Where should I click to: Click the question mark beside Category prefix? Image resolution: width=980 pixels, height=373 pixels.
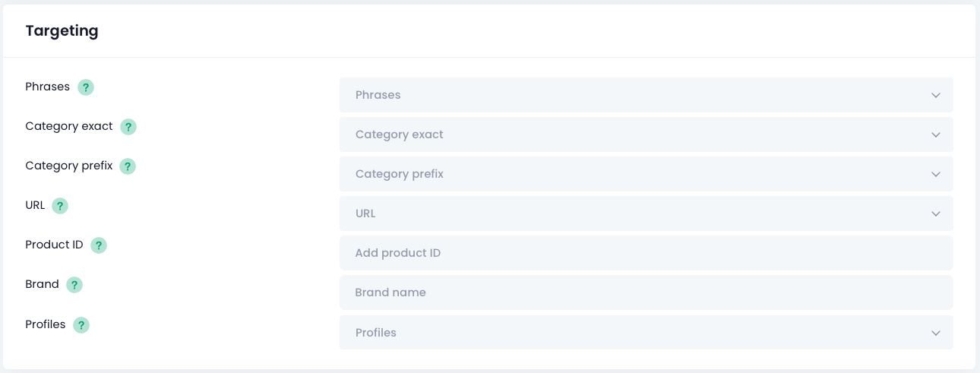pyautogui.click(x=128, y=166)
